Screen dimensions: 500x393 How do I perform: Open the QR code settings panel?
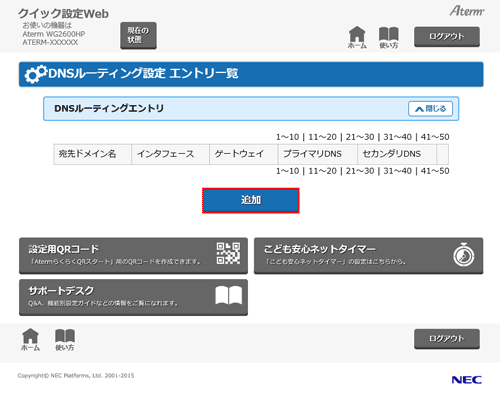[x=133, y=256]
